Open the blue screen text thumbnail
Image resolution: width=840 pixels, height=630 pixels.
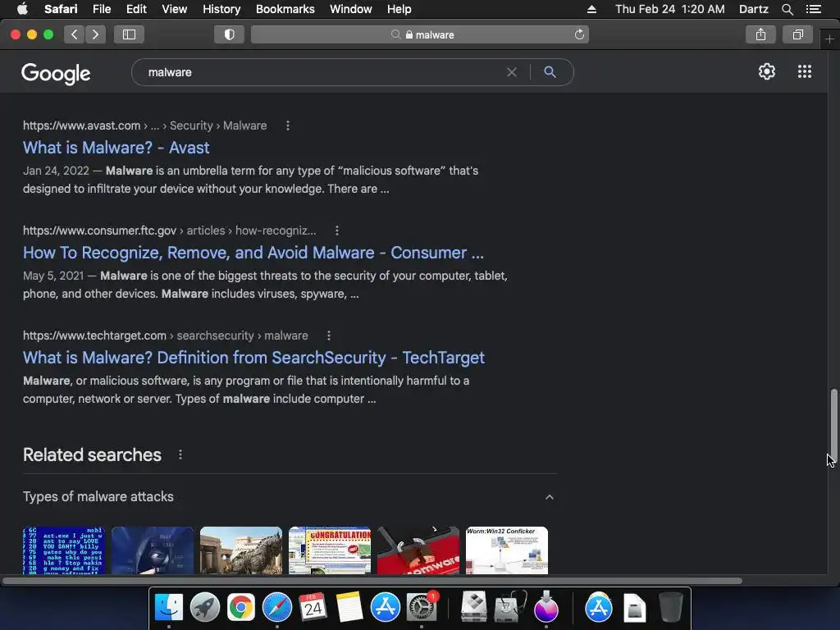pos(64,550)
